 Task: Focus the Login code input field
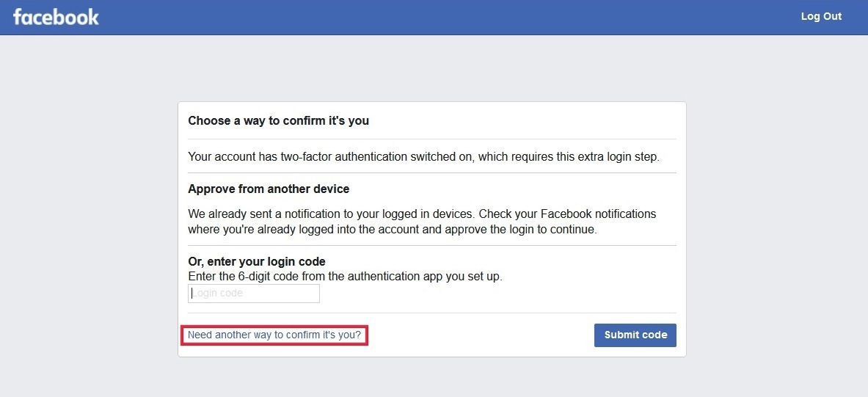254,294
